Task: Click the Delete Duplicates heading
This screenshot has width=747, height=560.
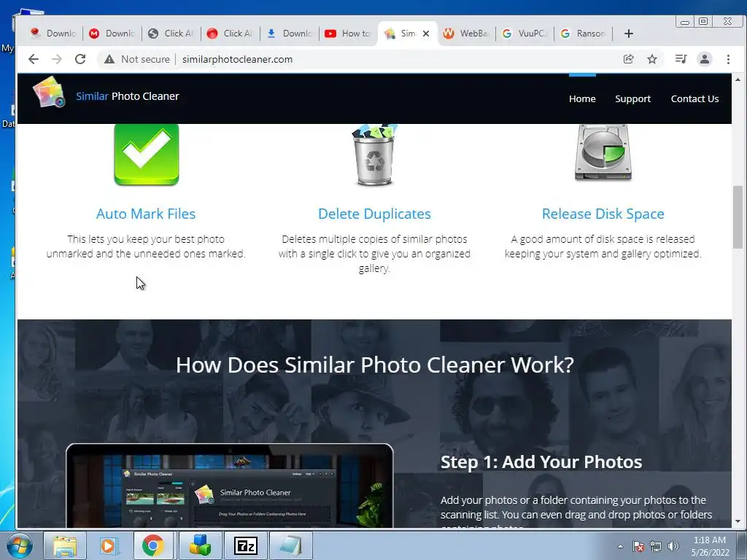Action: pyautogui.click(x=374, y=214)
